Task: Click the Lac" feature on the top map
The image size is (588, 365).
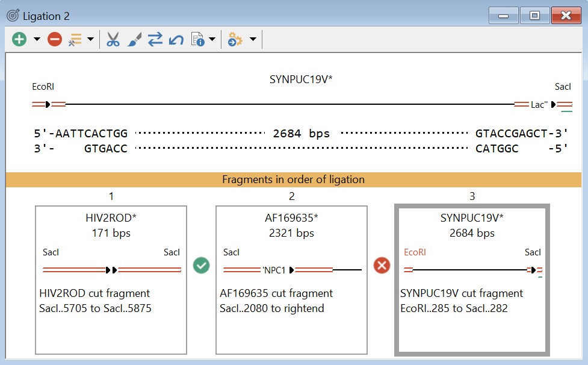Action: click(539, 105)
